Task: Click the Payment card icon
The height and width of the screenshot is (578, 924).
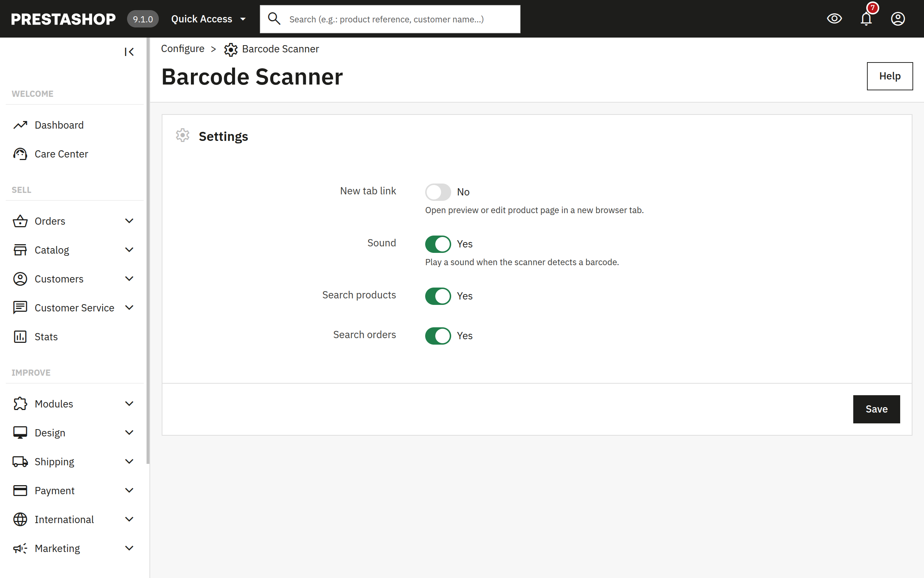Action: click(x=20, y=491)
